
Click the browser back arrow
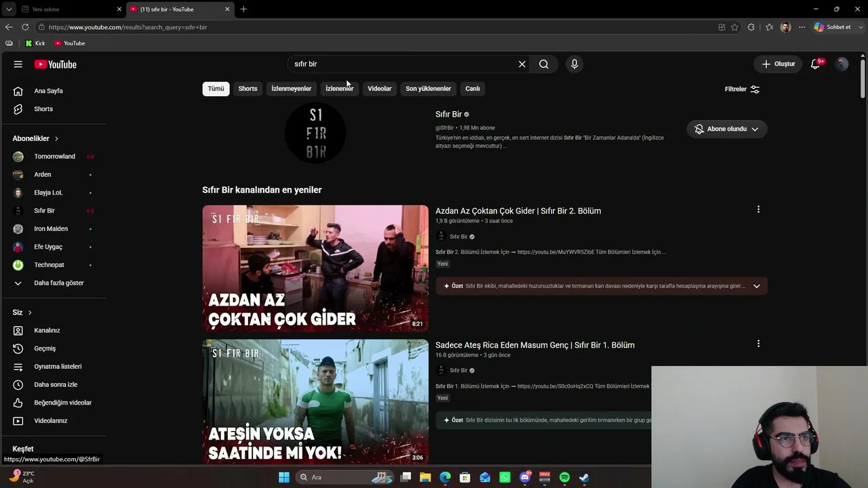[9, 27]
